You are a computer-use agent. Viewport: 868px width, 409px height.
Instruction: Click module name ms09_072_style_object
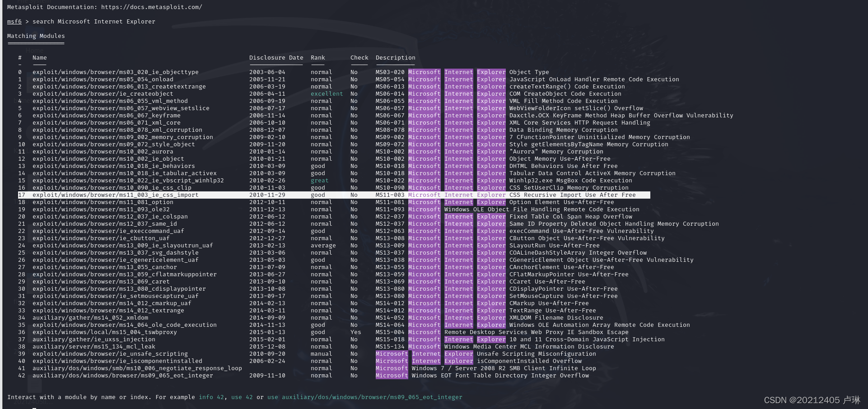[x=114, y=144]
